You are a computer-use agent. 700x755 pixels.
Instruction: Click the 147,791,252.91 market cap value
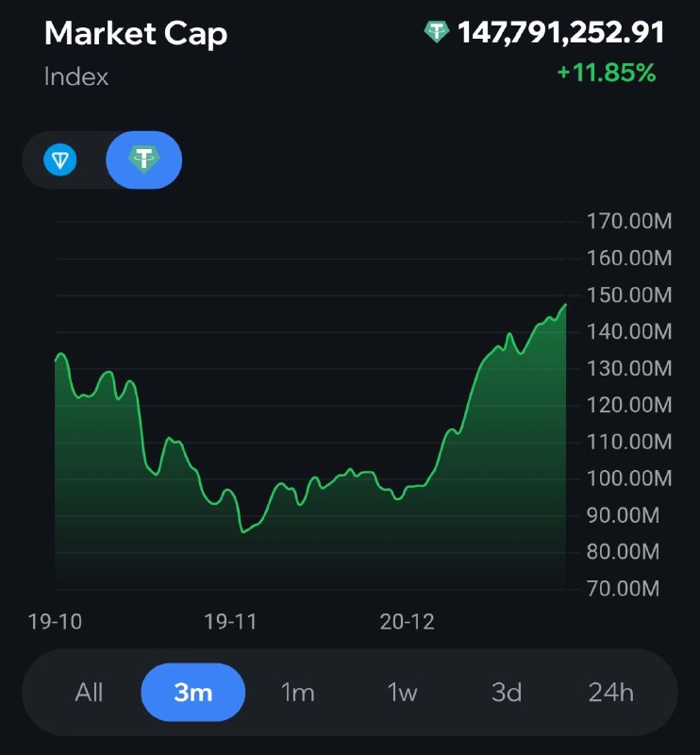(x=561, y=33)
